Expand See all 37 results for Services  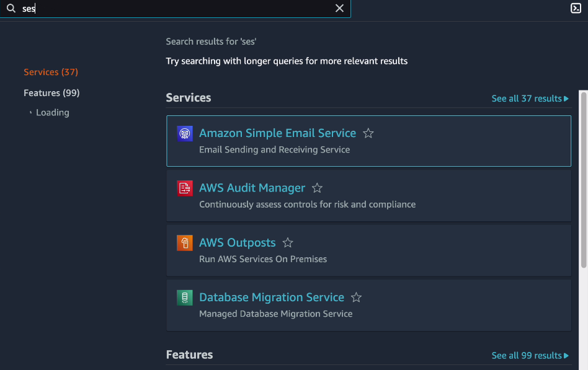[530, 99]
